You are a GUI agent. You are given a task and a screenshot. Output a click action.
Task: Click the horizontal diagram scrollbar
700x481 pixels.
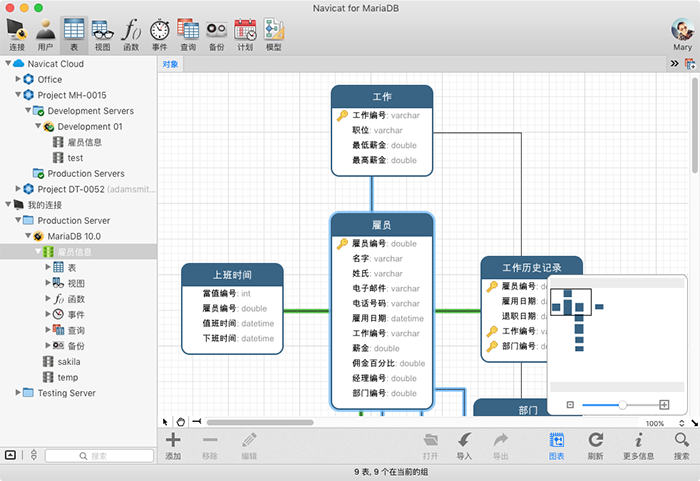(260, 422)
